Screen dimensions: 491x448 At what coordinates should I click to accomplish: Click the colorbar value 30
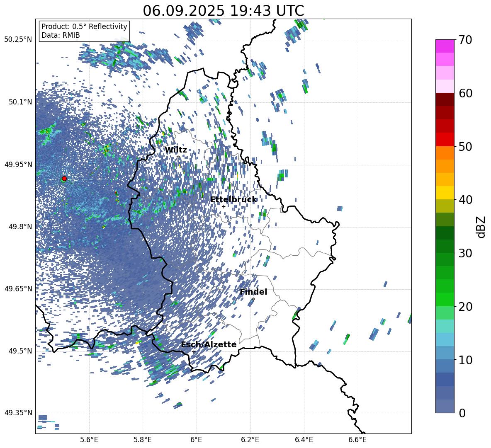pos(466,253)
